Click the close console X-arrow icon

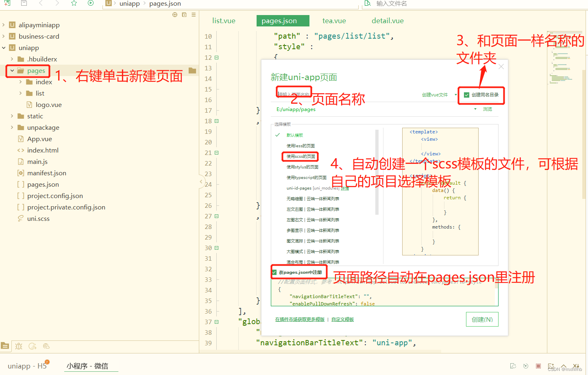click(x=576, y=366)
